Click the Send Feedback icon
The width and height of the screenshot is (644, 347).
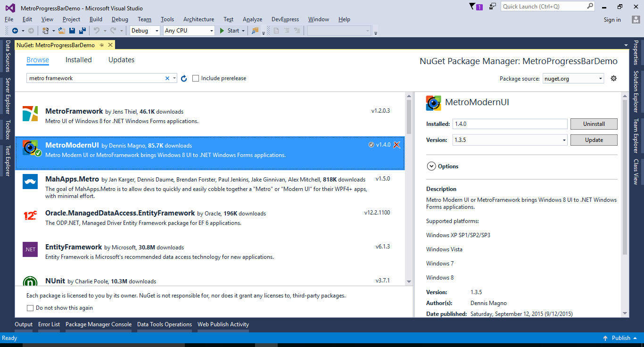tap(493, 7)
